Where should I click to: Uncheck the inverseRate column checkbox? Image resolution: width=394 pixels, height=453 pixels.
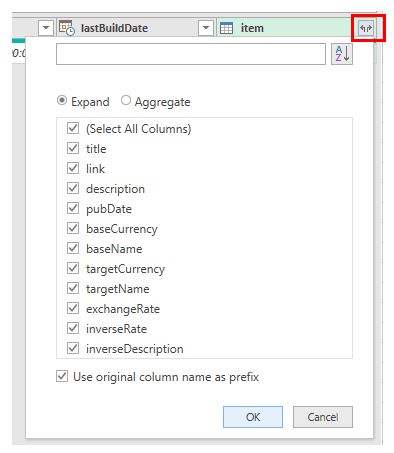tap(73, 328)
